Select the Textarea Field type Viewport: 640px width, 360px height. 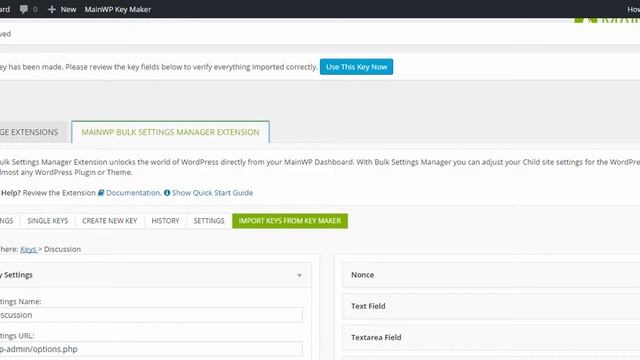[x=491, y=338]
